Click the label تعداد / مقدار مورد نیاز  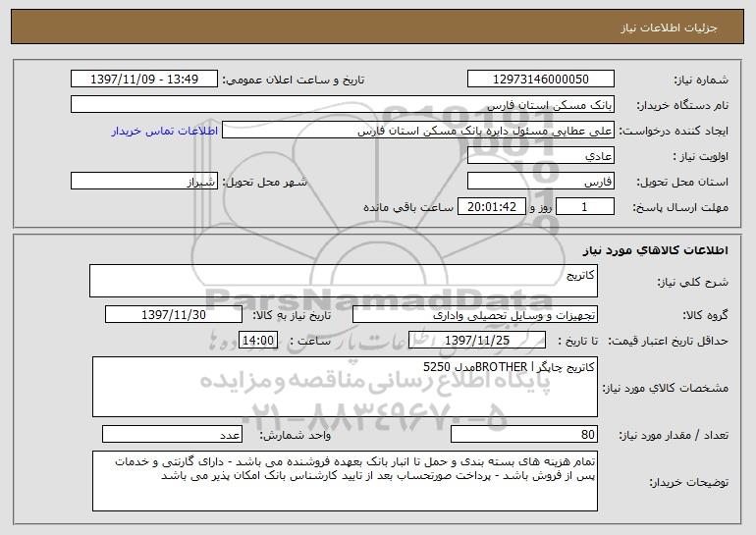click(674, 435)
